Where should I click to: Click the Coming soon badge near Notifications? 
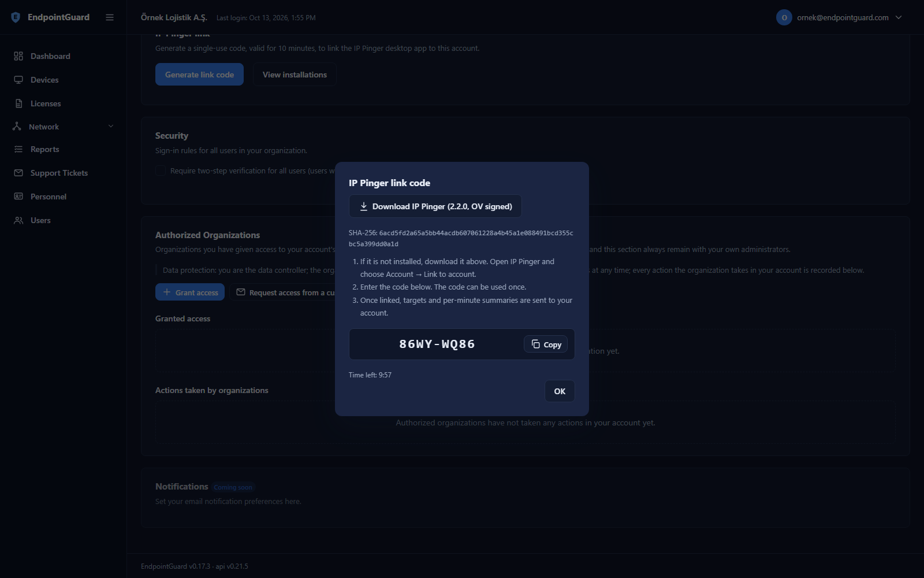(233, 487)
